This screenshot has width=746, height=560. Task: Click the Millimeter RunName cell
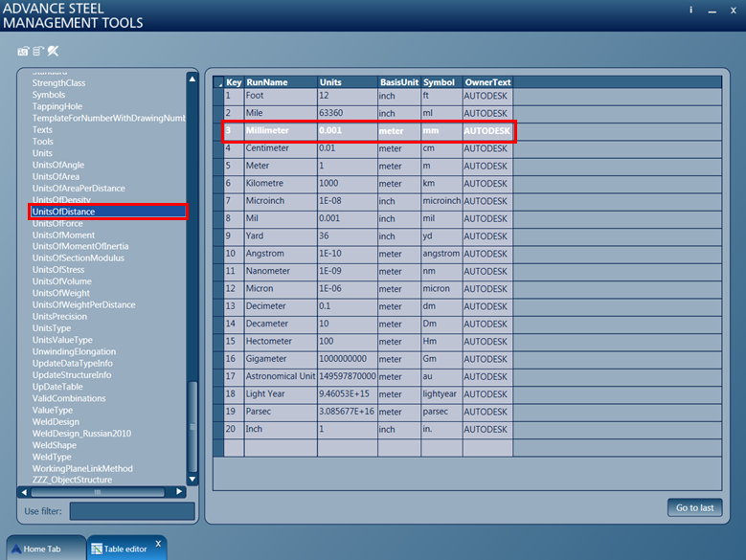click(281, 131)
